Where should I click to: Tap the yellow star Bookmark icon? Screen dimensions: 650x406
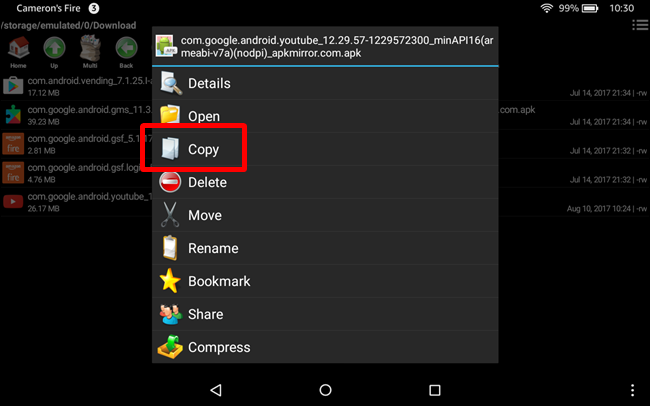pyautogui.click(x=170, y=281)
